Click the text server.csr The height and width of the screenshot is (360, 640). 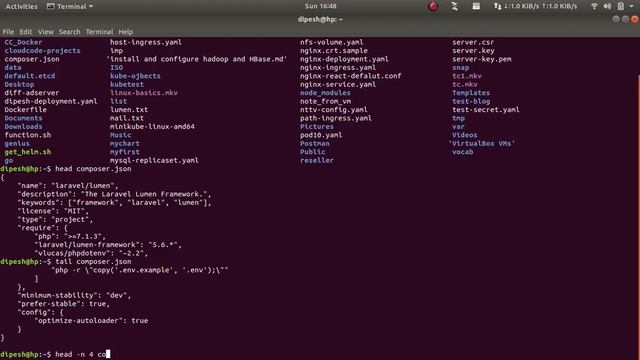pos(473,42)
